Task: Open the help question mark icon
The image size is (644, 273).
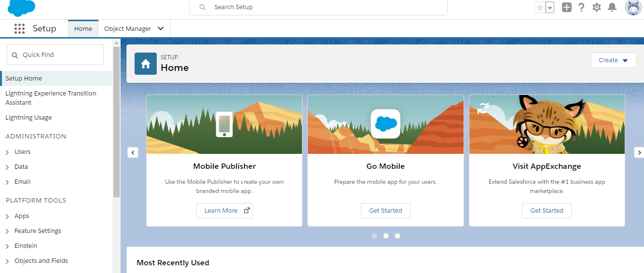Action: coord(582,7)
